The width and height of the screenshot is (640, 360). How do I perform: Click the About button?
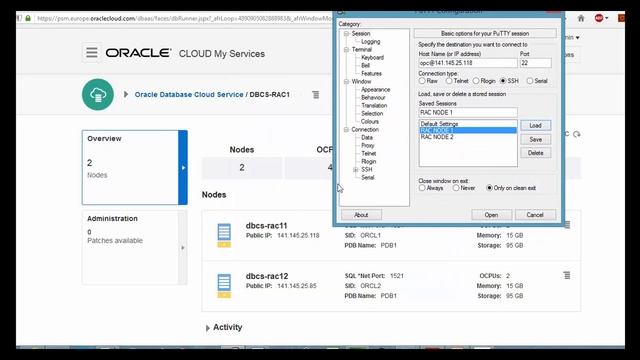[x=361, y=215]
